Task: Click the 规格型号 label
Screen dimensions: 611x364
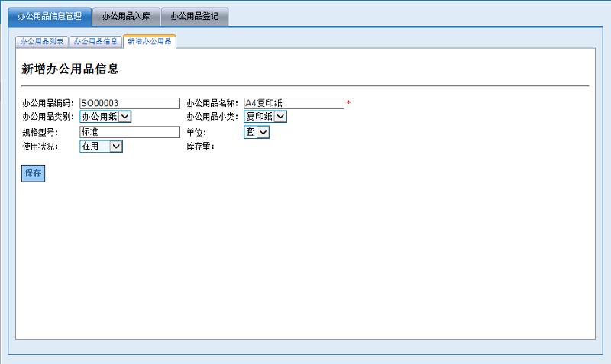Action: pos(40,132)
